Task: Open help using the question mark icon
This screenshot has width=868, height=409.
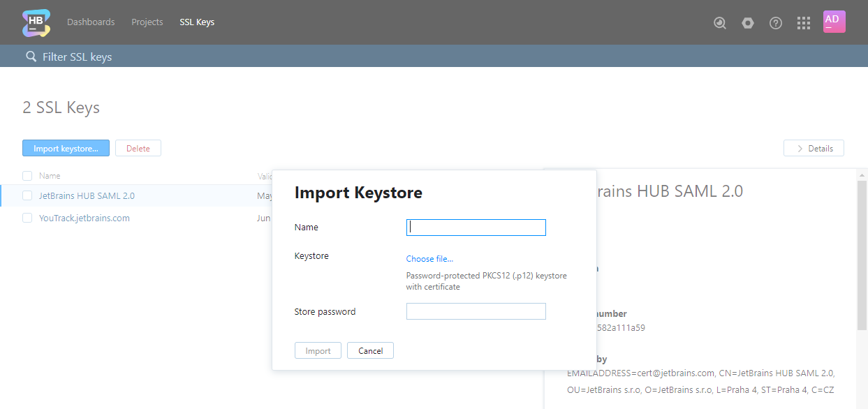Action: tap(776, 22)
